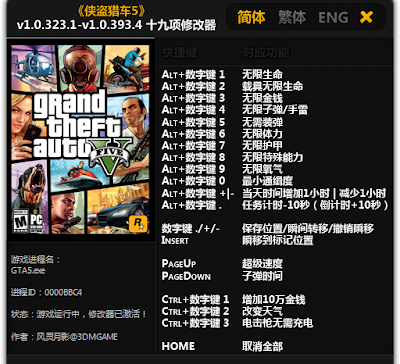Select the 载具无限生命 function
This screenshot has width=400, height=364.
click(273, 86)
